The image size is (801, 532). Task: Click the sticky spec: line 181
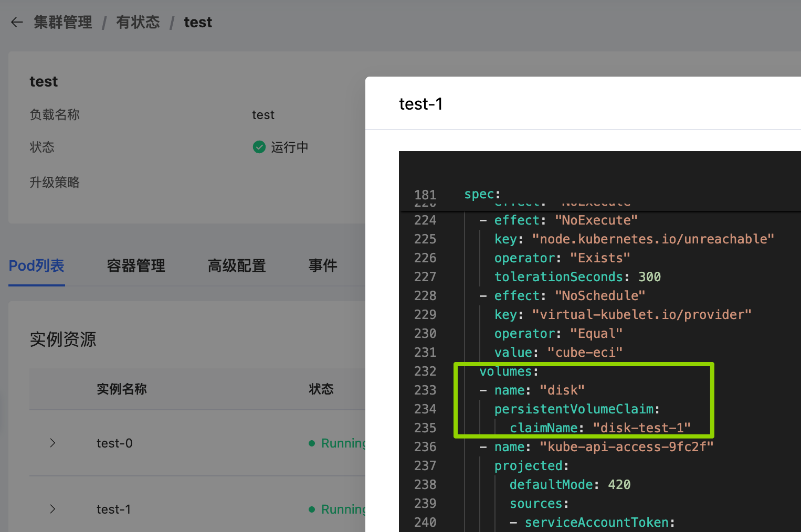482,195
